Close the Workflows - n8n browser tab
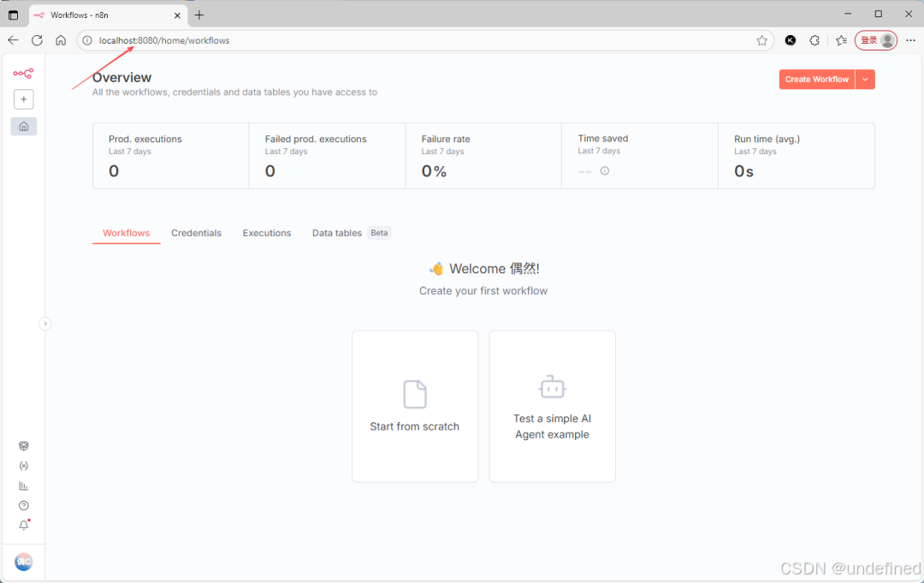 (x=177, y=15)
